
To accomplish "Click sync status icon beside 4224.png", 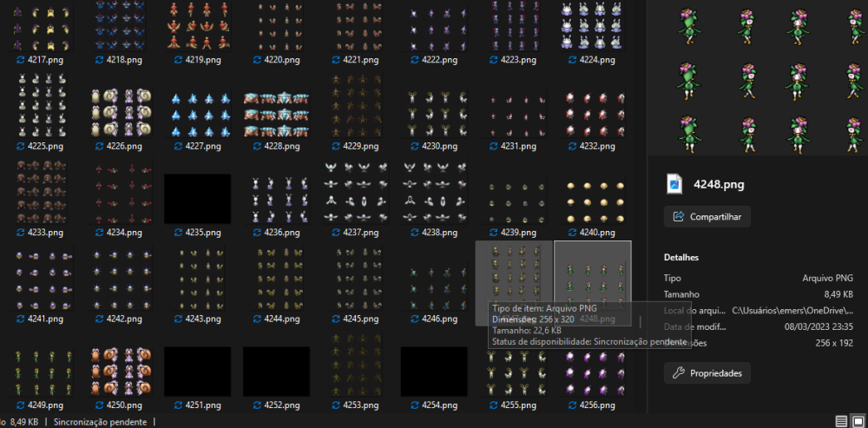I will click(572, 60).
